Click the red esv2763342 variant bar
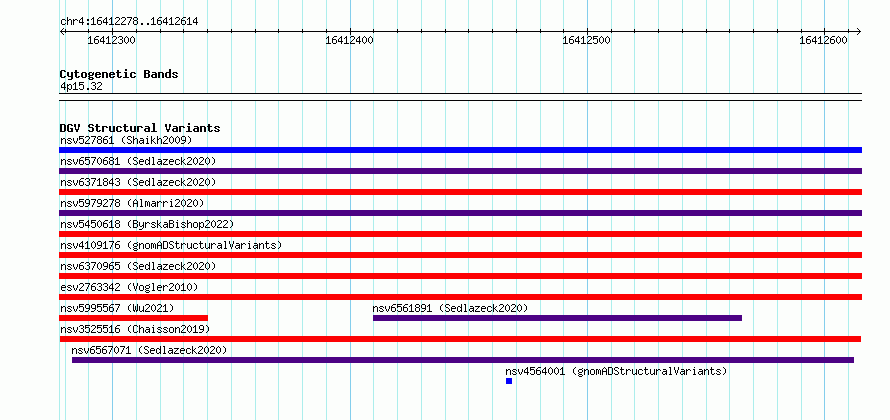Viewport: 890px width, 420px height. (460, 297)
